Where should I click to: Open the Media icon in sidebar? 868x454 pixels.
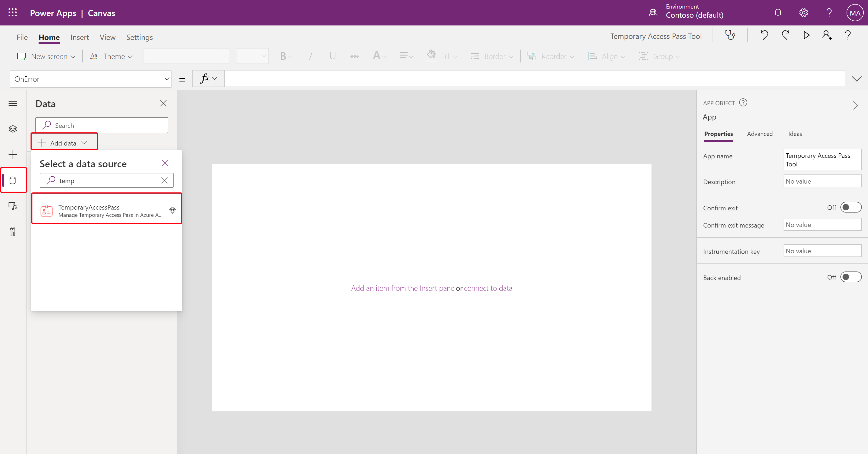pos(13,206)
